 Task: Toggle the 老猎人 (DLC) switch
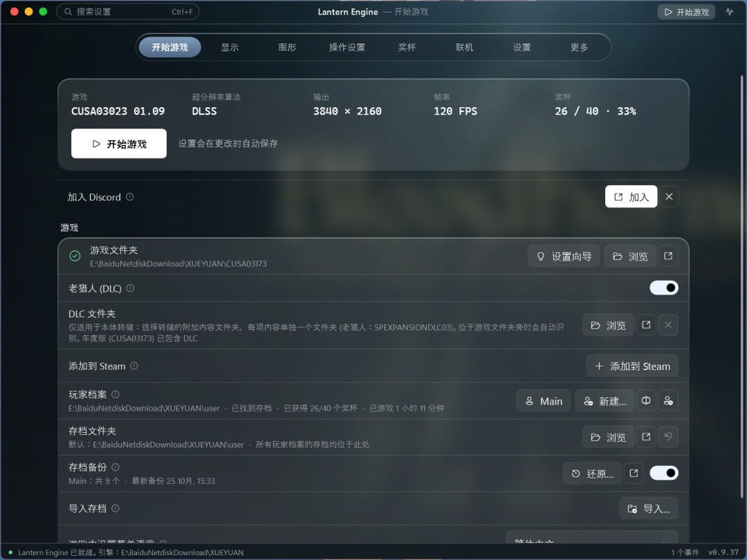coord(663,288)
